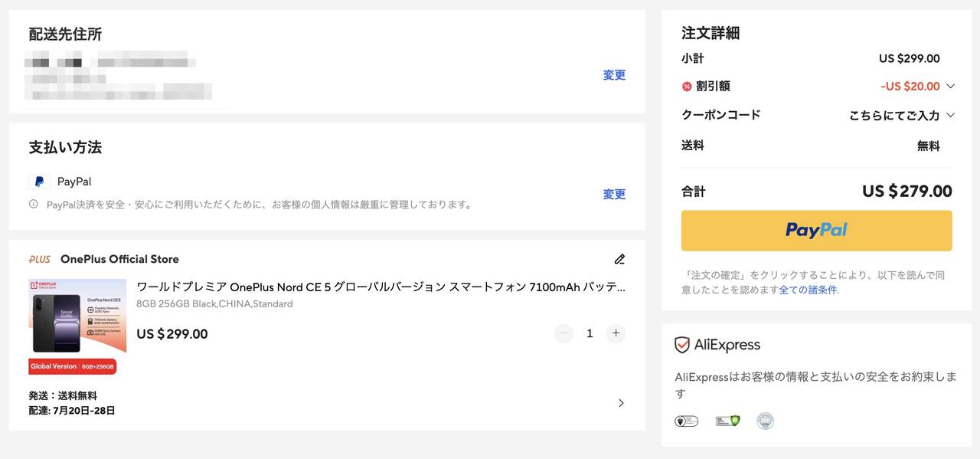Open the 全ての諸条件 terms link

[808, 290]
